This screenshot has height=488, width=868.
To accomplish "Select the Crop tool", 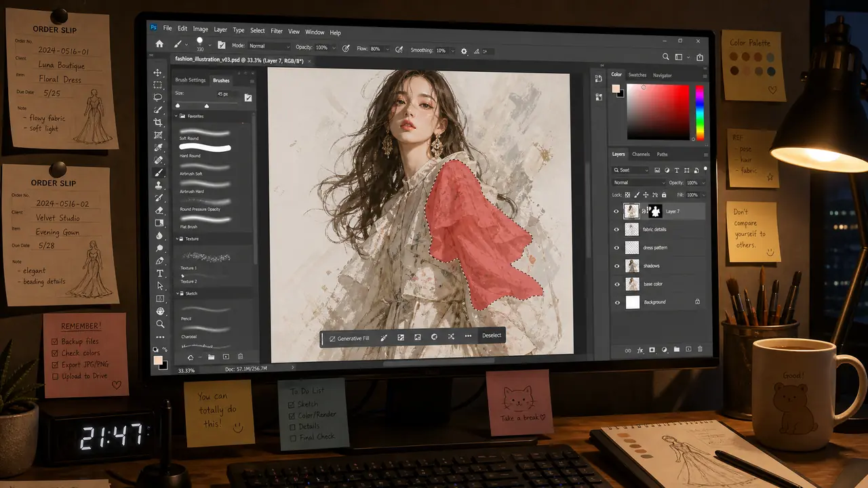I will [158, 122].
